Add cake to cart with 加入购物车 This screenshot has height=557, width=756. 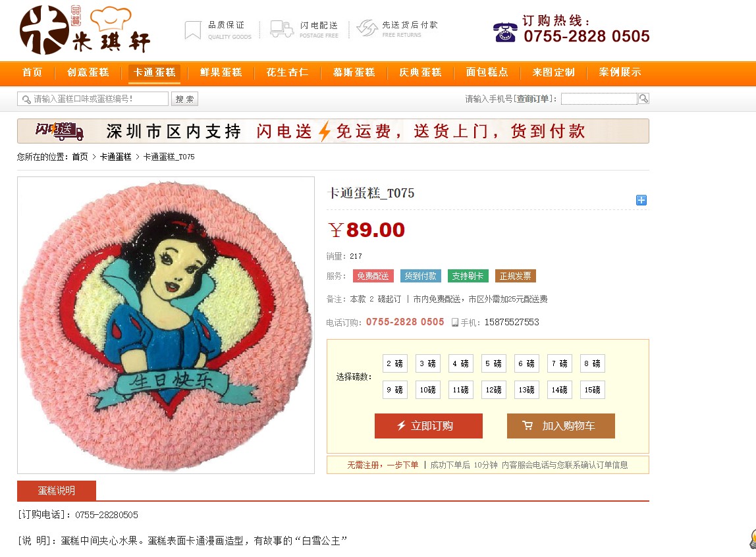pos(560,426)
